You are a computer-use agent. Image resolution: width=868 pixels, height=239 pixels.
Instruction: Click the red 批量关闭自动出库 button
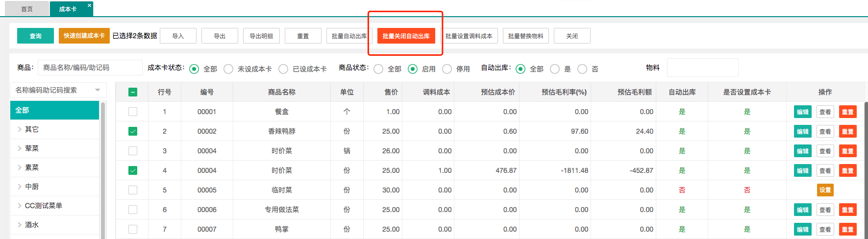pyautogui.click(x=406, y=36)
